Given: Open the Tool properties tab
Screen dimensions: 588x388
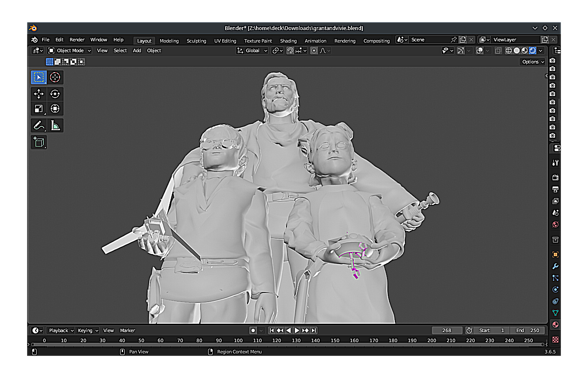Looking at the screenshot, I should (555, 163).
